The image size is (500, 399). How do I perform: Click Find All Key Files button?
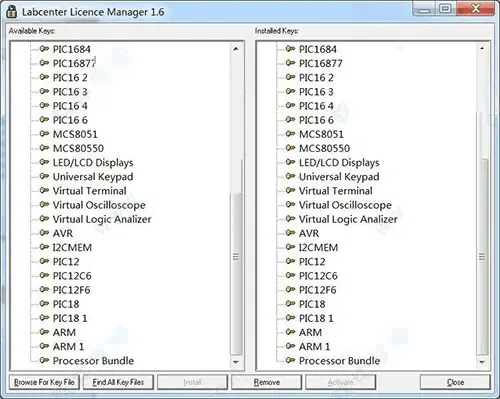[x=118, y=382]
